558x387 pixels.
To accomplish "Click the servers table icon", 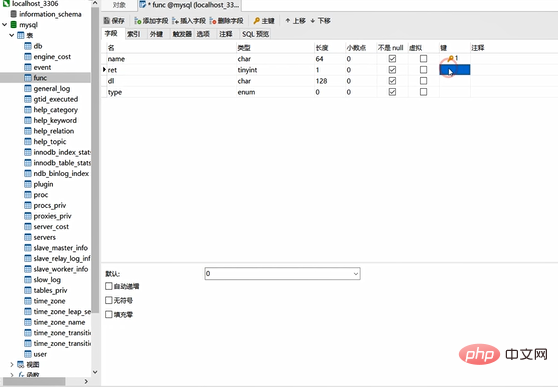I will coord(28,237).
